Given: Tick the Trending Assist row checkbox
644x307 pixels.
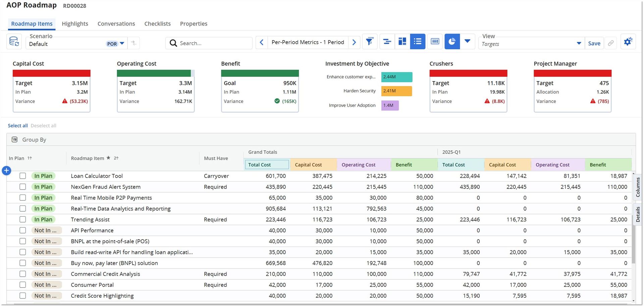Looking at the screenshot, I should click(x=22, y=219).
